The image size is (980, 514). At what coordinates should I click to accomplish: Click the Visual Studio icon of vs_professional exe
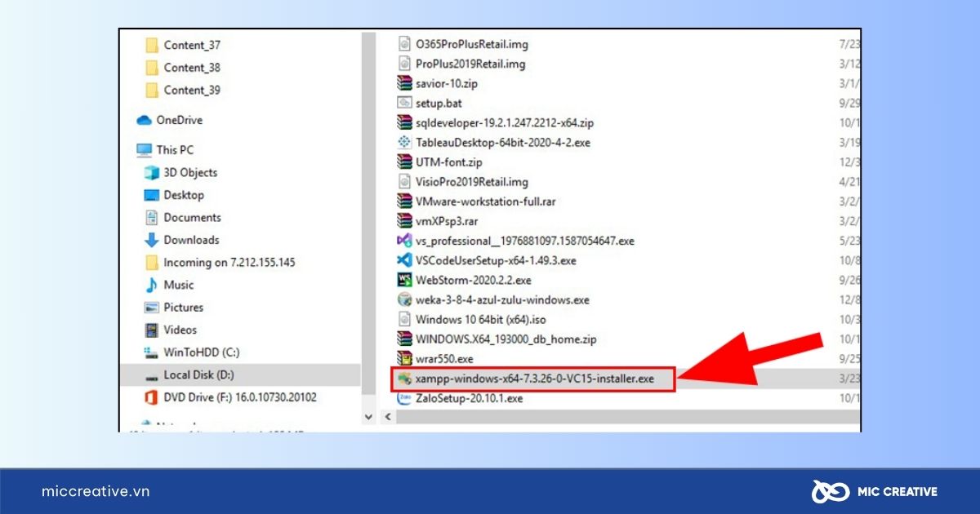(x=403, y=241)
